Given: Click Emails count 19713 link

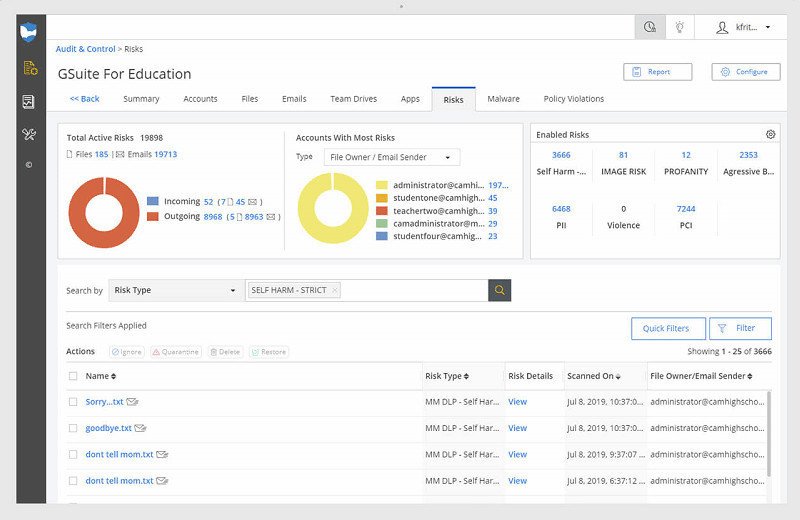Looking at the screenshot, I should [165, 154].
